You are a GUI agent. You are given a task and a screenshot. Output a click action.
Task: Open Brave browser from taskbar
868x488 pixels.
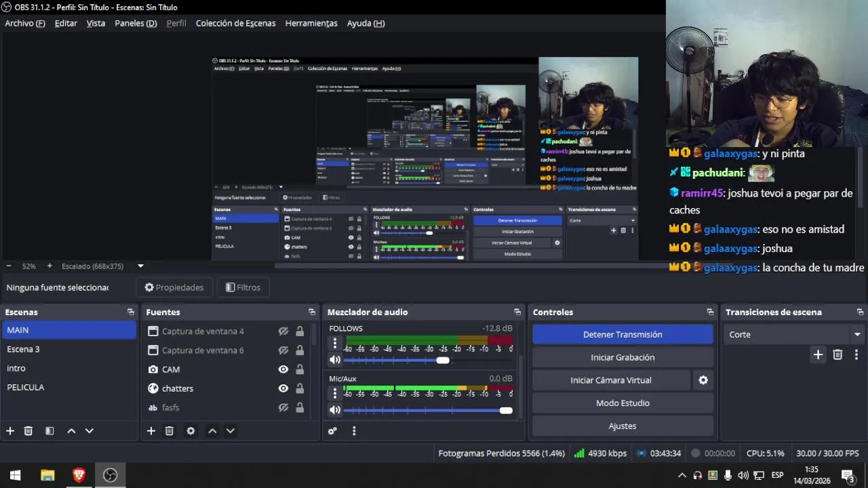point(79,475)
